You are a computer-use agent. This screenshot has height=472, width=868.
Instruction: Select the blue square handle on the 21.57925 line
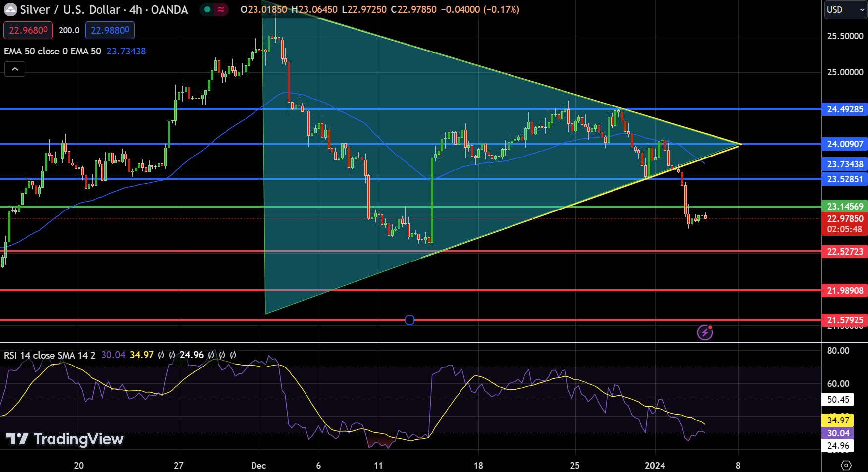point(409,320)
